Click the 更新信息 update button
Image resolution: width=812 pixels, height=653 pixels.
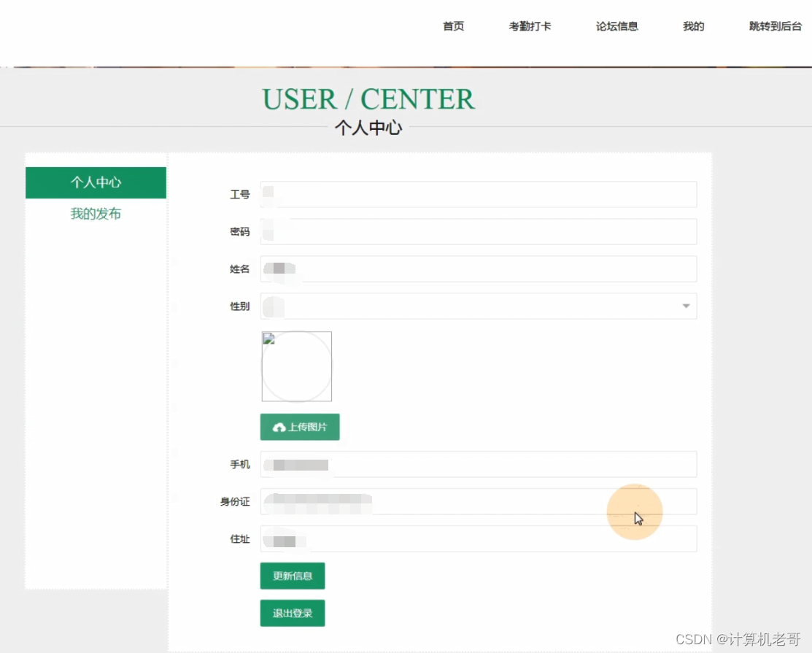pos(292,576)
